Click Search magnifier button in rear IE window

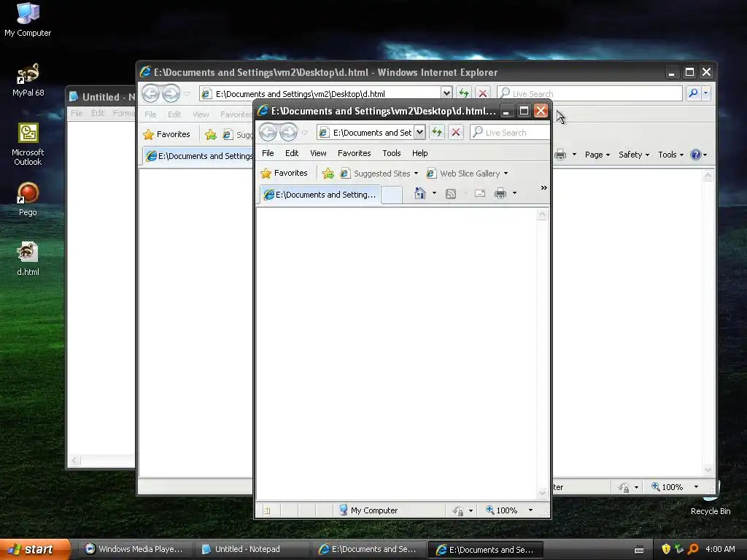point(693,93)
